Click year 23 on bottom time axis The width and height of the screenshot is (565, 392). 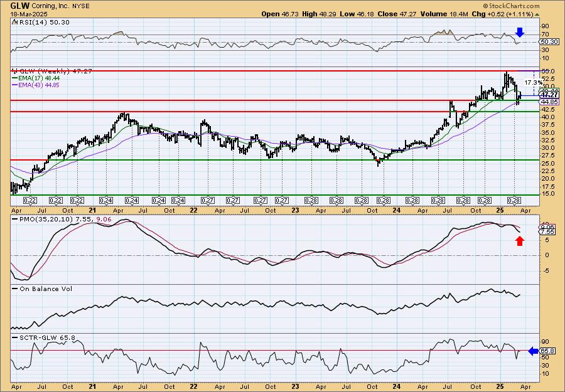[x=295, y=386]
